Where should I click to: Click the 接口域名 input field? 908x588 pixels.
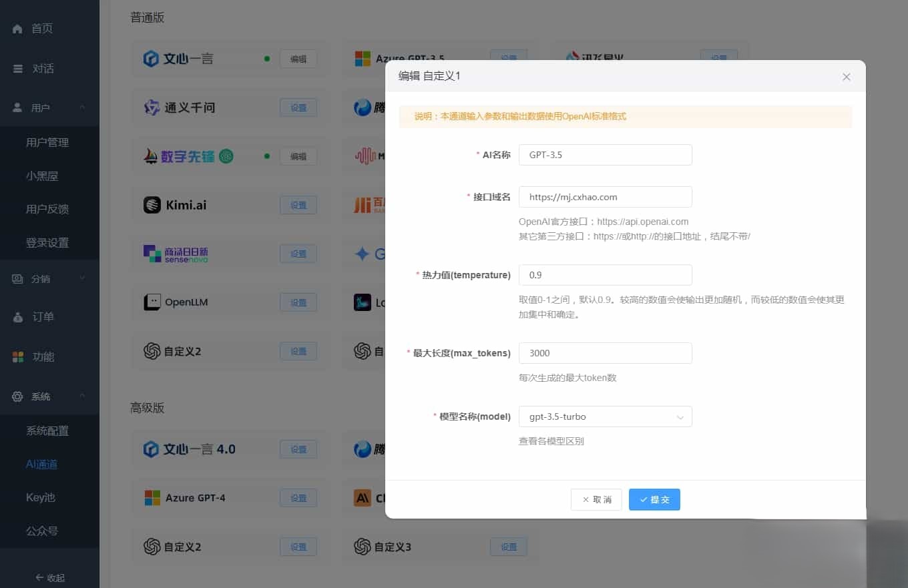click(605, 197)
